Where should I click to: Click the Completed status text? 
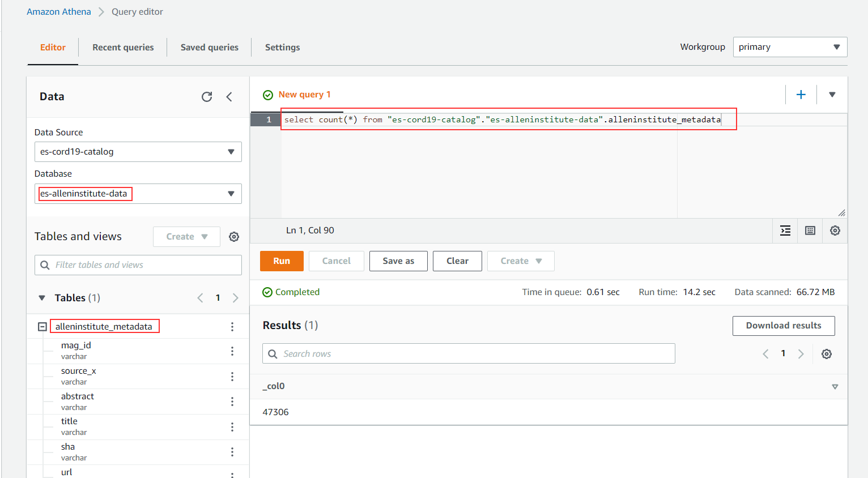297,292
